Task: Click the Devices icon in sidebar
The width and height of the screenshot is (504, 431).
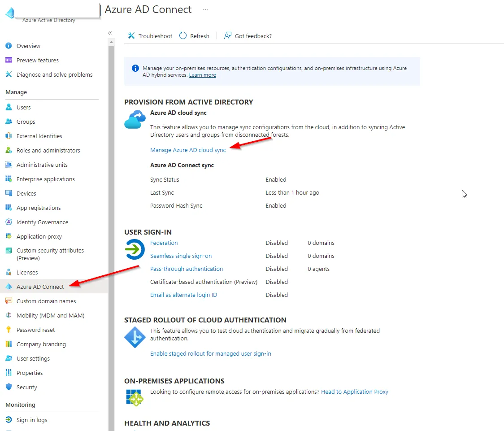Action: pyautogui.click(x=9, y=193)
